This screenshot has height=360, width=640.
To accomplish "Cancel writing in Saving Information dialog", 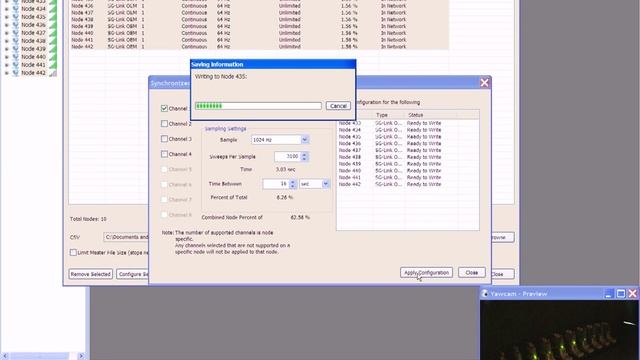I will click(x=338, y=106).
